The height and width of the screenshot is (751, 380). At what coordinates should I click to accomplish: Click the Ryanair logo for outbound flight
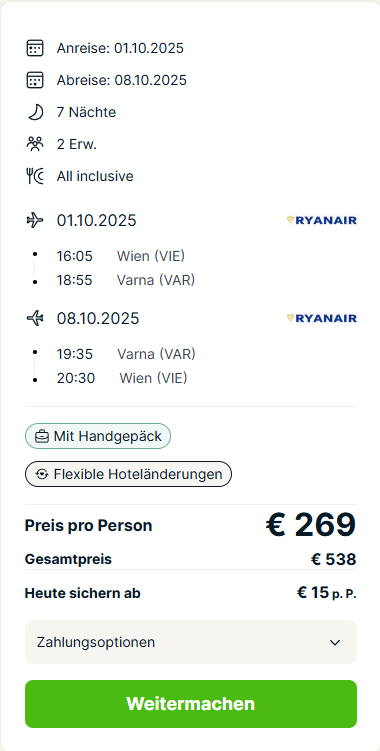(322, 220)
